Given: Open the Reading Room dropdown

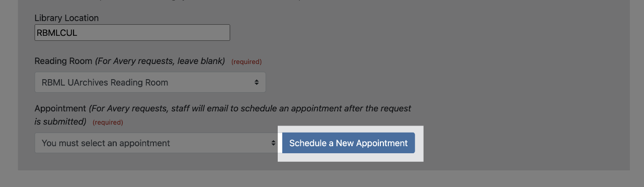Looking at the screenshot, I should click(x=150, y=82).
